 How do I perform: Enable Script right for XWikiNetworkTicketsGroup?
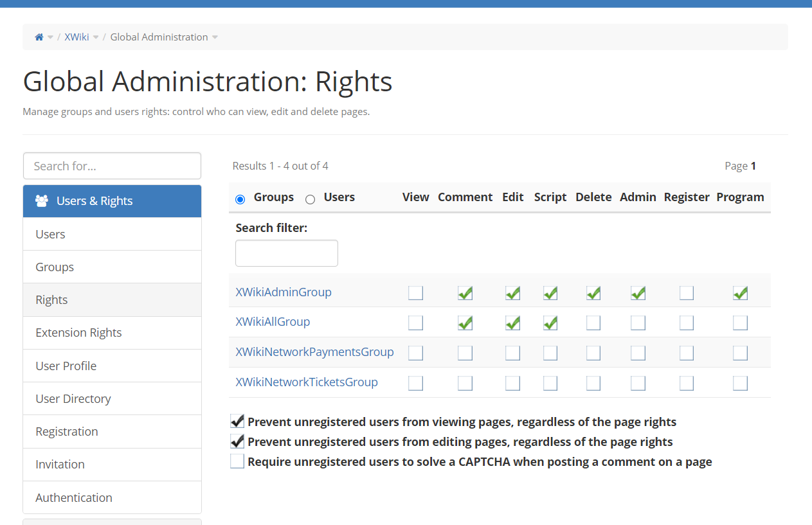pos(550,383)
